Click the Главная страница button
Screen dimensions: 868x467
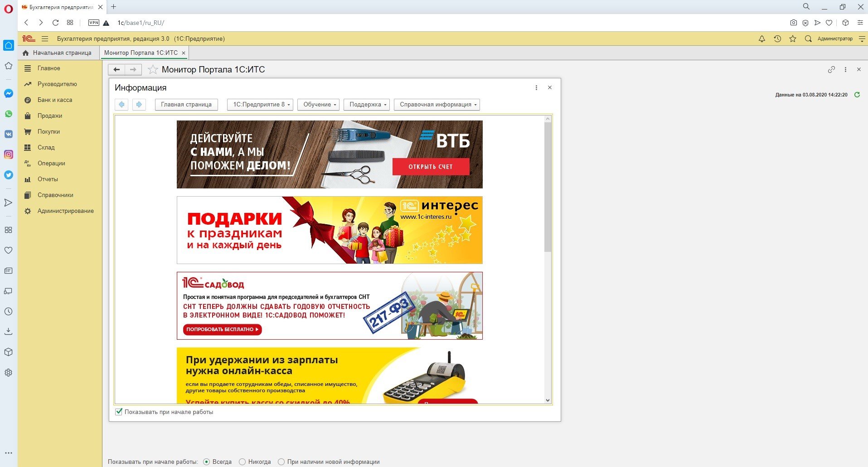click(x=186, y=105)
